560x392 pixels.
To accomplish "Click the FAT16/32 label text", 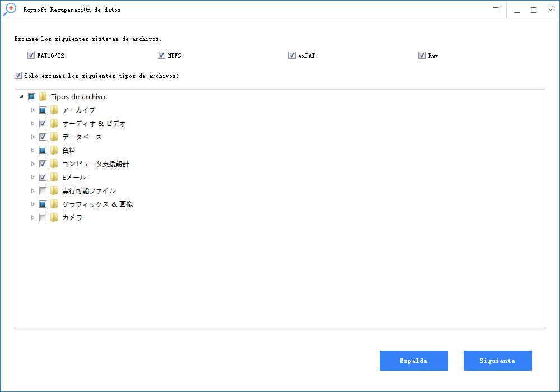I will (51, 55).
